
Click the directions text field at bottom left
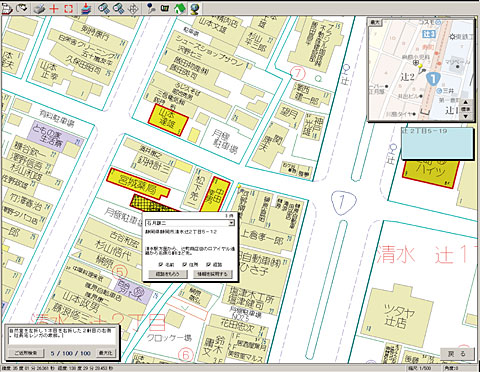point(62,336)
